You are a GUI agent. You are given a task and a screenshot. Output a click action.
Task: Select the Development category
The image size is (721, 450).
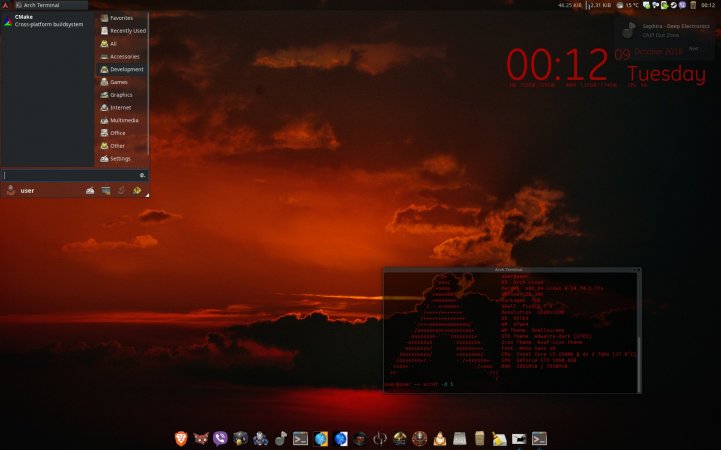click(x=122, y=69)
